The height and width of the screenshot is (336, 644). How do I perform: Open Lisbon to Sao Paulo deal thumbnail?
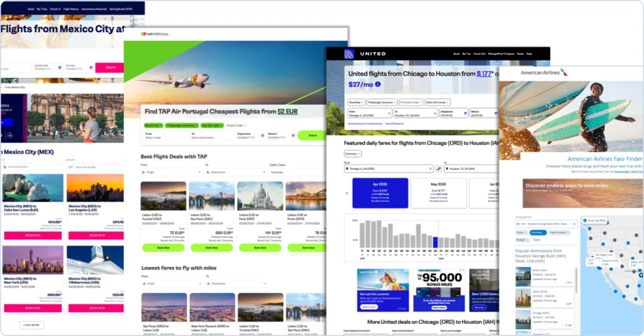coord(212,196)
